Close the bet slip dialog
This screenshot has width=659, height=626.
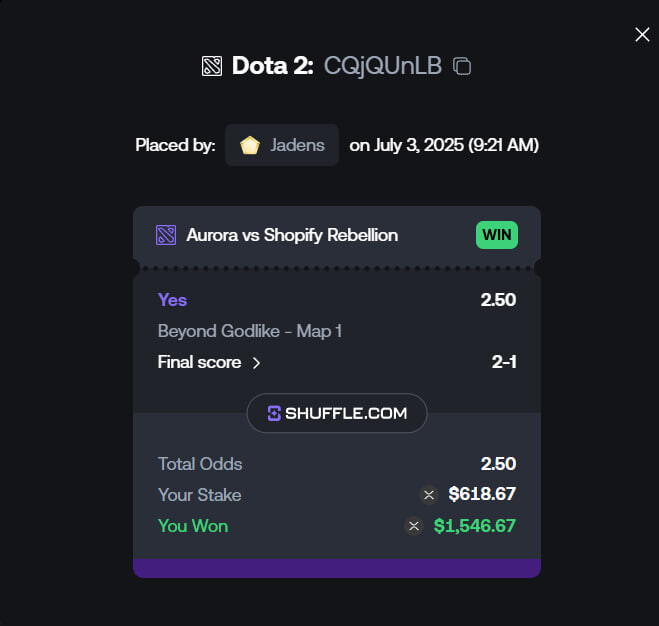point(642,34)
